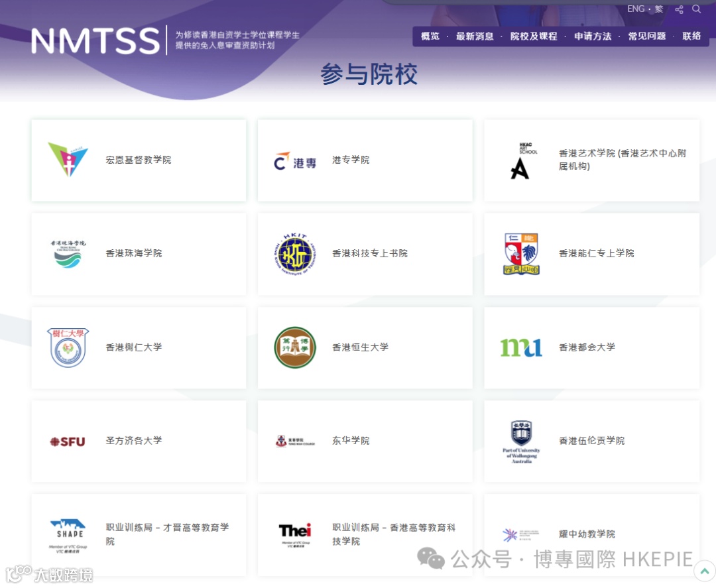Click the HKAC Art School logo
716x588 pixels.
522,160
